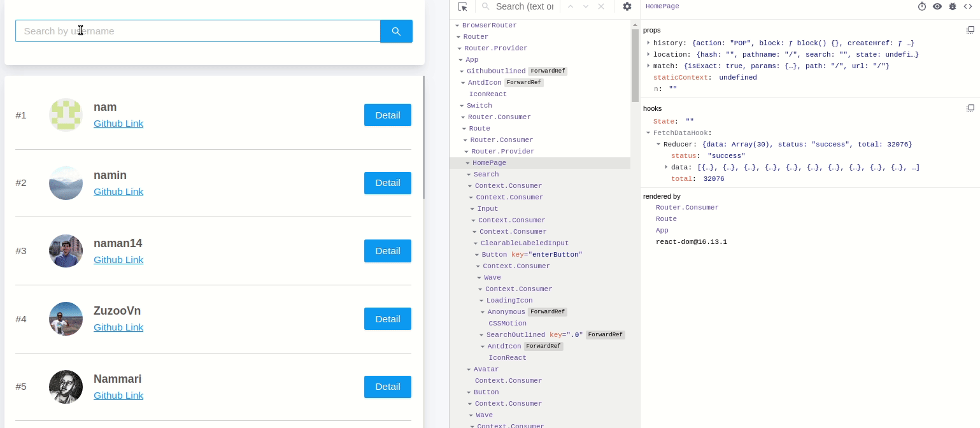Image resolution: width=980 pixels, height=428 pixels.
Task: Select the element picker inspection tool
Action: [x=463, y=6]
